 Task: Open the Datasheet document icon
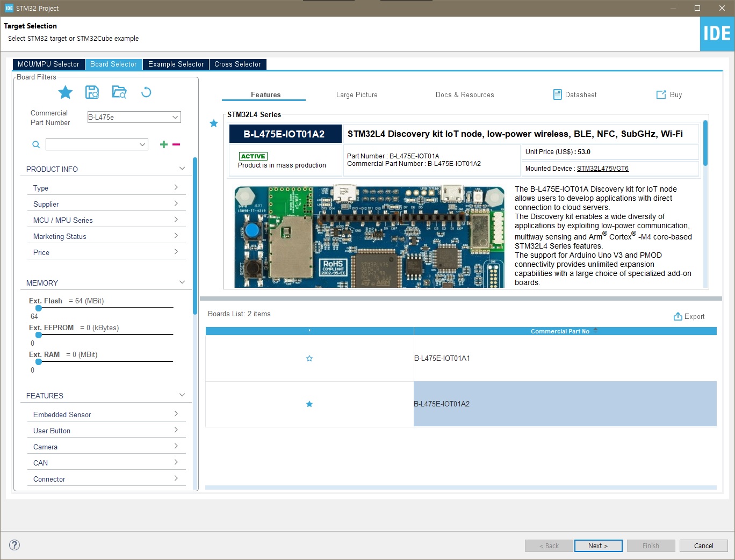coord(558,94)
